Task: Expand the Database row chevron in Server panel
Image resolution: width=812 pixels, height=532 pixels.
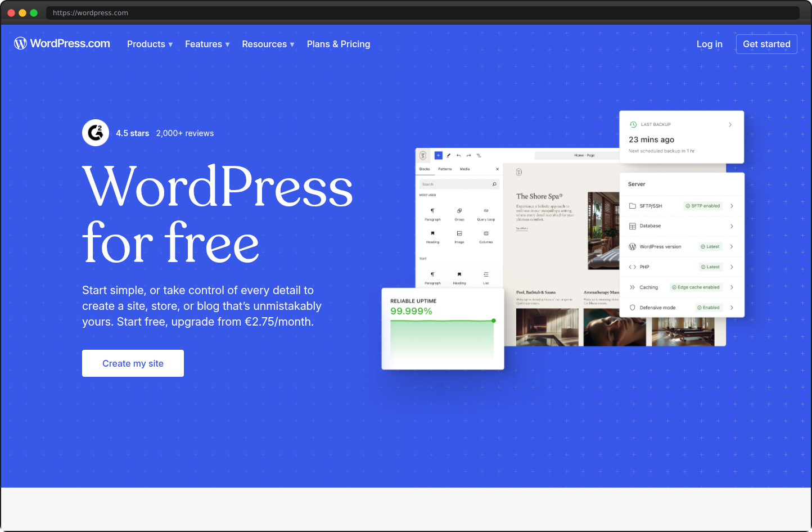Action: (x=732, y=226)
